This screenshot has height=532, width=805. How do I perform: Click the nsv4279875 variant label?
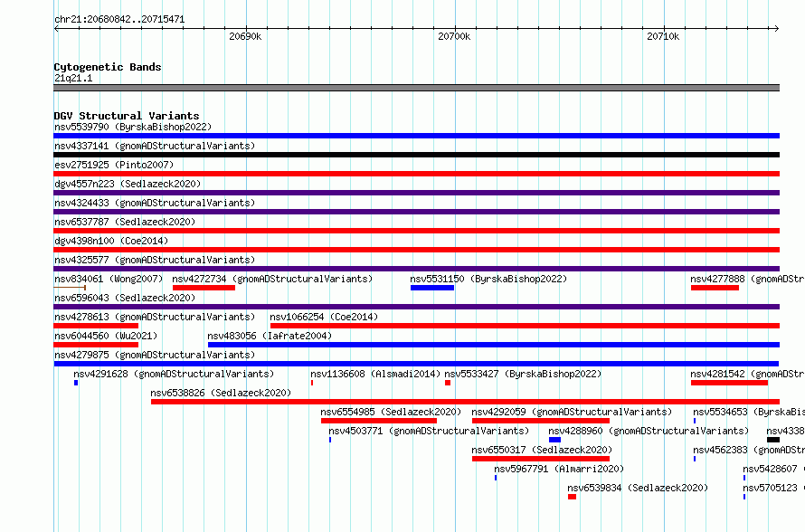point(155,355)
